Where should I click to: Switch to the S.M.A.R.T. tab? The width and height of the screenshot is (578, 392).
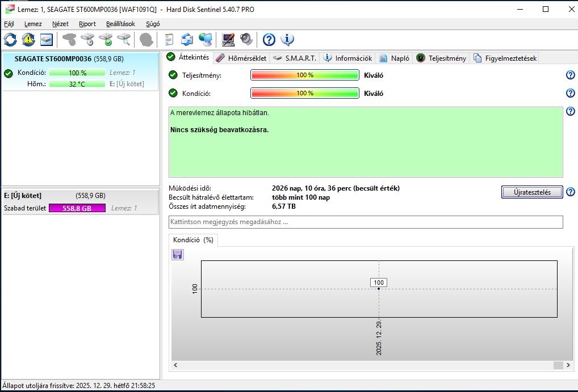pos(295,58)
